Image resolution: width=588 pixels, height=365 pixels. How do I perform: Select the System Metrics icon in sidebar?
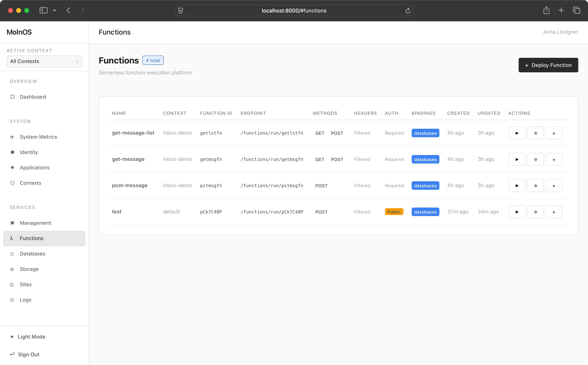(x=12, y=137)
